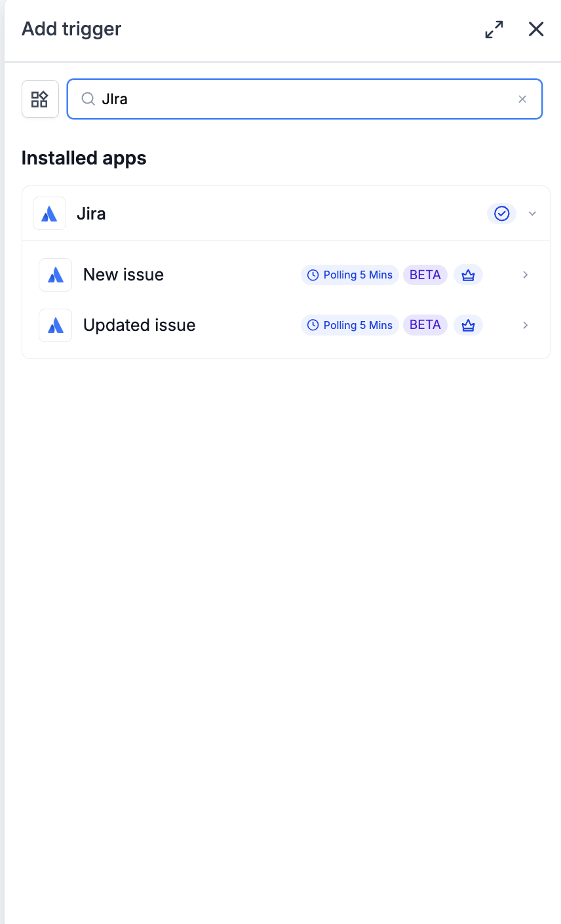Image resolution: width=561 pixels, height=924 pixels.
Task: Click the Add trigger panel title
Action: (x=71, y=29)
